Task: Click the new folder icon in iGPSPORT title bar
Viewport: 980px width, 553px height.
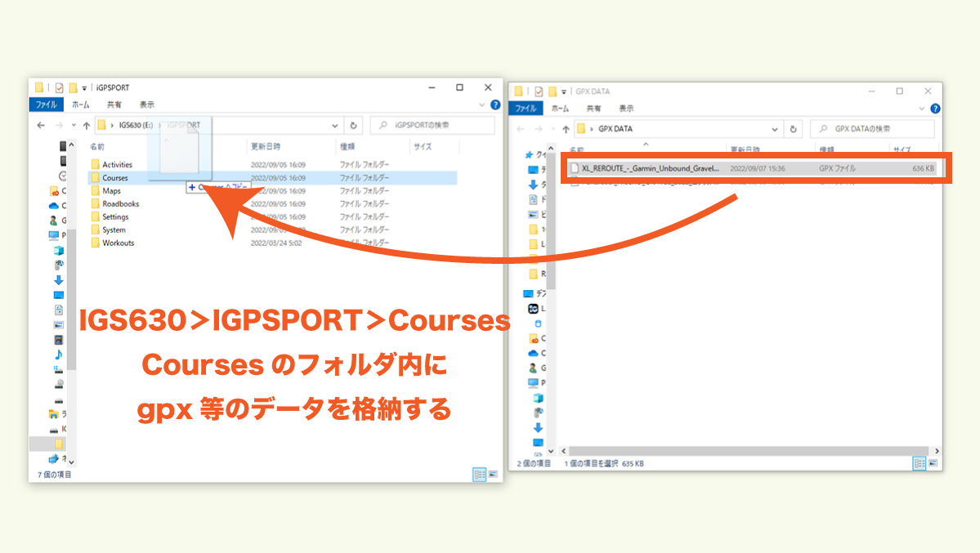Action: coord(73,87)
